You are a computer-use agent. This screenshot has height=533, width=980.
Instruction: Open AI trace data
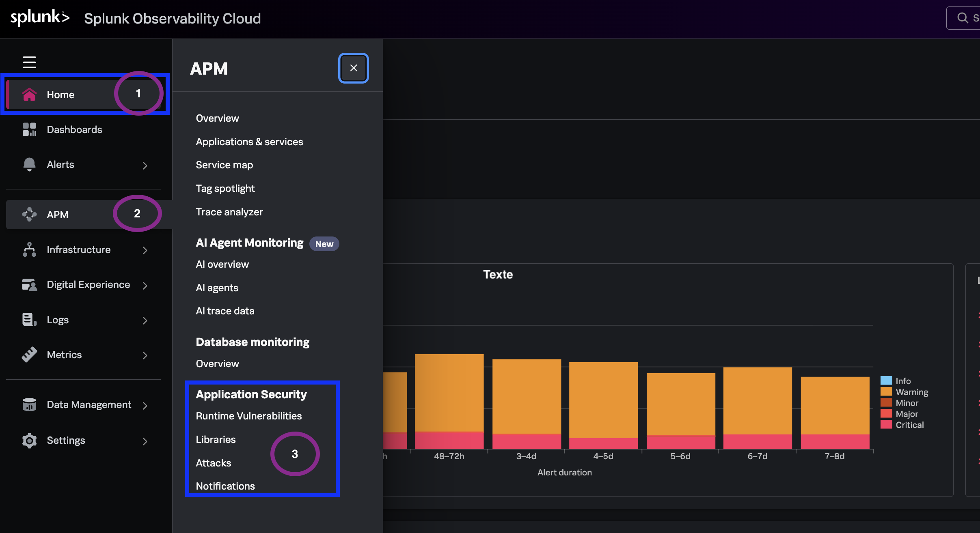[x=225, y=311]
